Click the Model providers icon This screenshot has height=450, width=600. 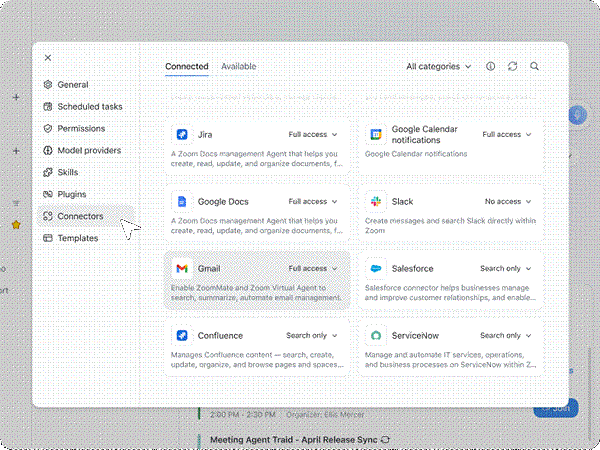coord(48,150)
